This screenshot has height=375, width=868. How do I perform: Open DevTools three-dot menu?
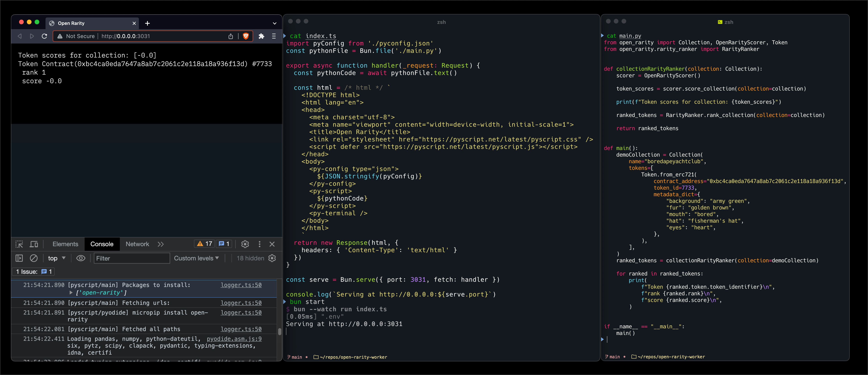tap(260, 244)
